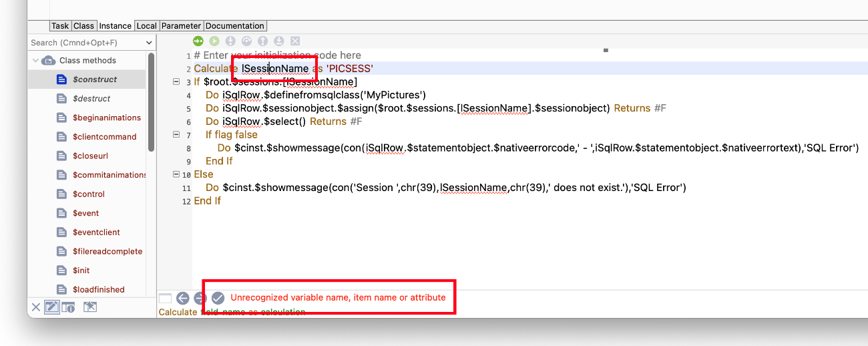Select the $destruct method
This screenshot has width=868, height=346.
pyautogui.click(x=91, y=98)
